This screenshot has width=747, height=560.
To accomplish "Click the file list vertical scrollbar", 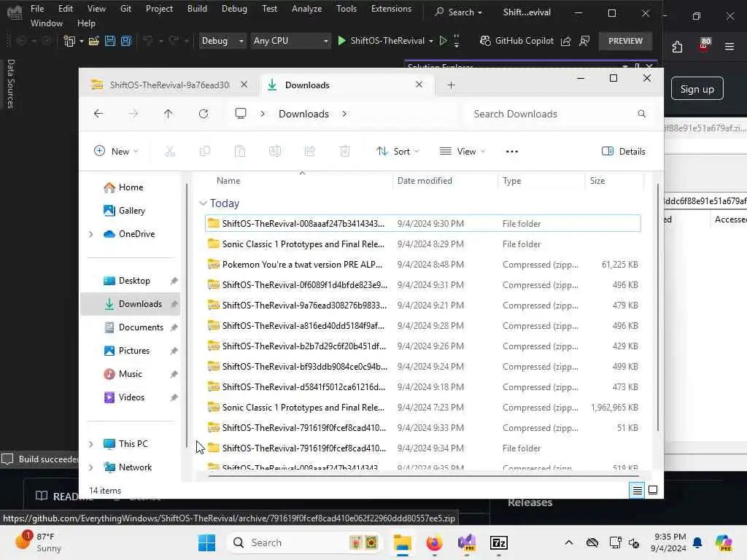I will click(658, 307).
